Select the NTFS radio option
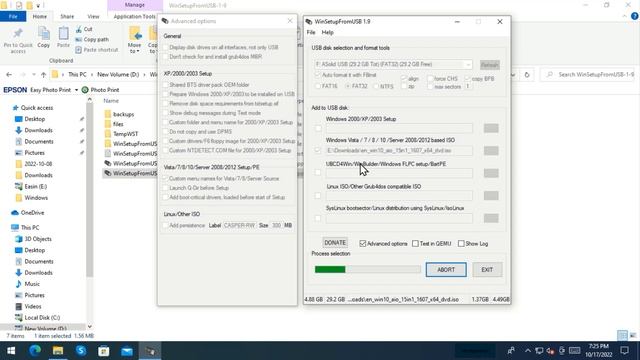The height and width of the screenshot is (360, 640). (x=376, y=87)
